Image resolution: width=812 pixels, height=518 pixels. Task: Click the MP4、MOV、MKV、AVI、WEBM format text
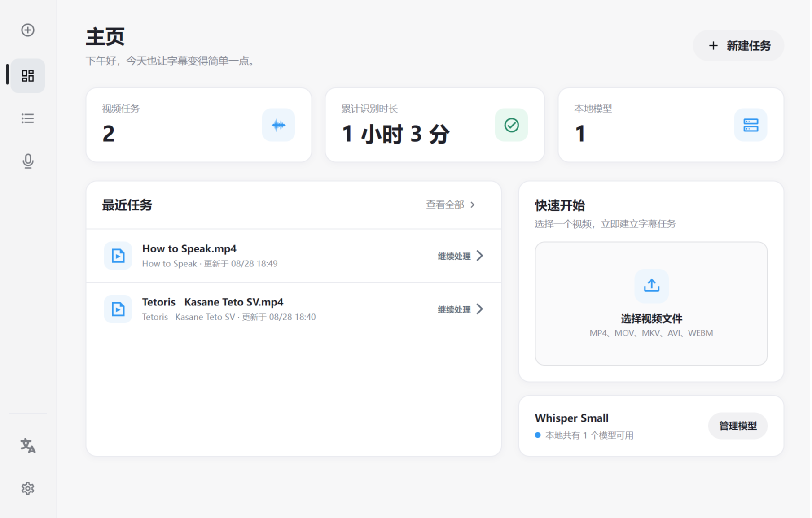click(651, 333)
